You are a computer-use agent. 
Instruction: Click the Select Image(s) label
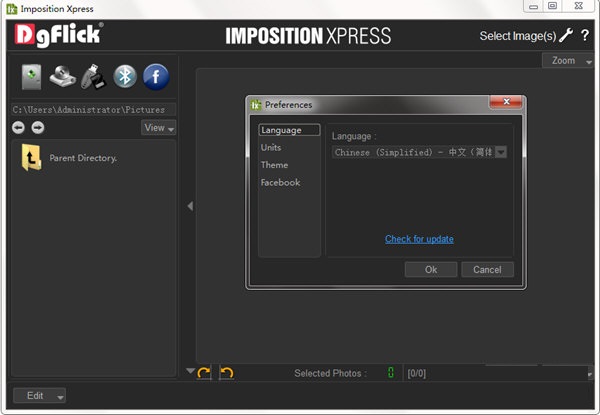(x=518, y=36)
